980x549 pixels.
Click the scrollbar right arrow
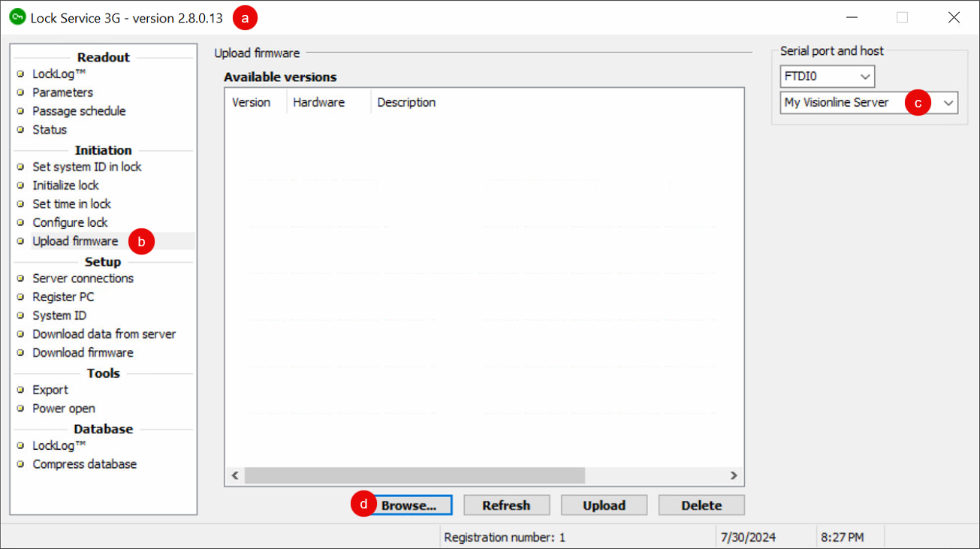734,476
